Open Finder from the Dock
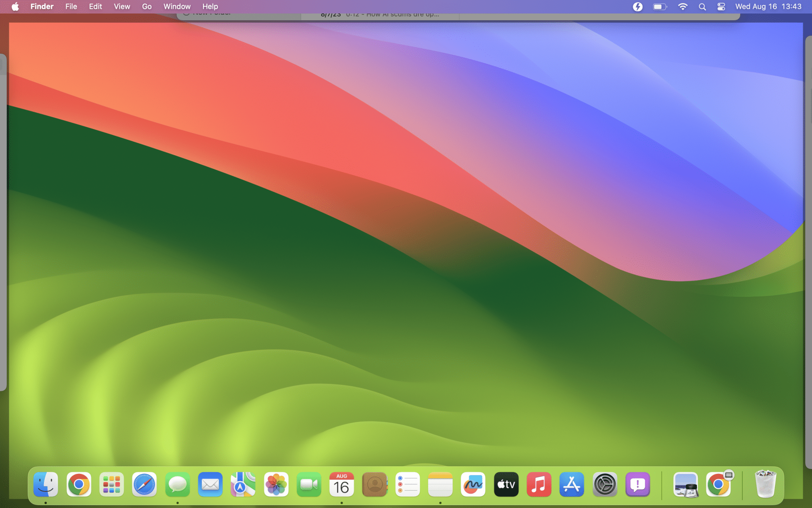This screenshot has width=812, height=508. 46,485
